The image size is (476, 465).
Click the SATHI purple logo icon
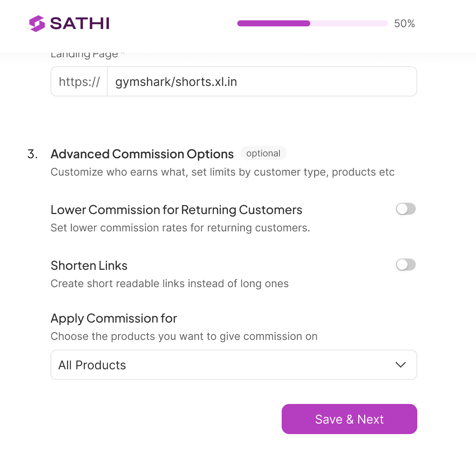tap(37, 23)
